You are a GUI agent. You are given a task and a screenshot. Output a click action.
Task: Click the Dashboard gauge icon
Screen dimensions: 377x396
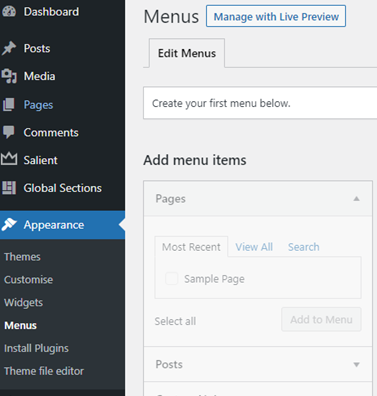pyautogui.click(x=9, y=12)
